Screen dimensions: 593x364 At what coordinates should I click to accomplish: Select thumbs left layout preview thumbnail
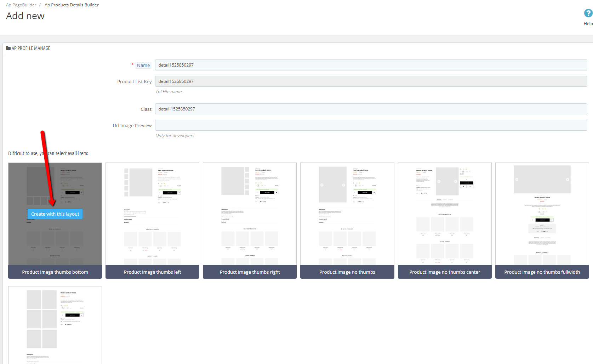(x=152, y=214)
